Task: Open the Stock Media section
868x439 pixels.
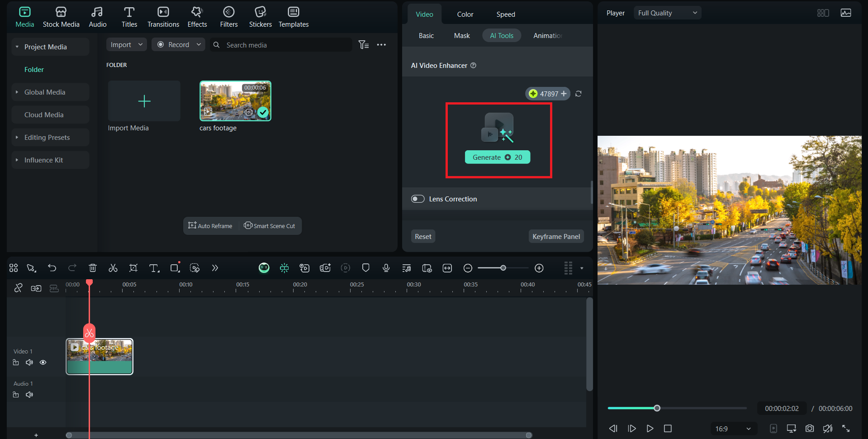Action: click(x=61, y=17)
